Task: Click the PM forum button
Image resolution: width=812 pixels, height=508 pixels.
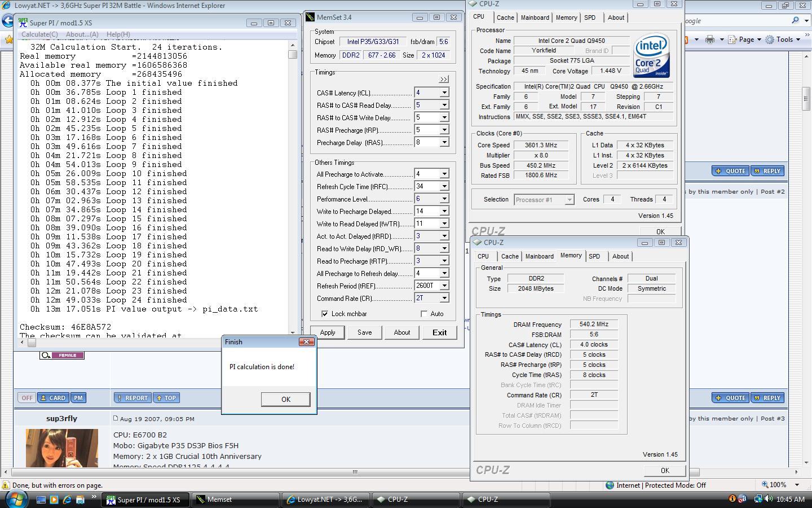Action: pos(78,398)
